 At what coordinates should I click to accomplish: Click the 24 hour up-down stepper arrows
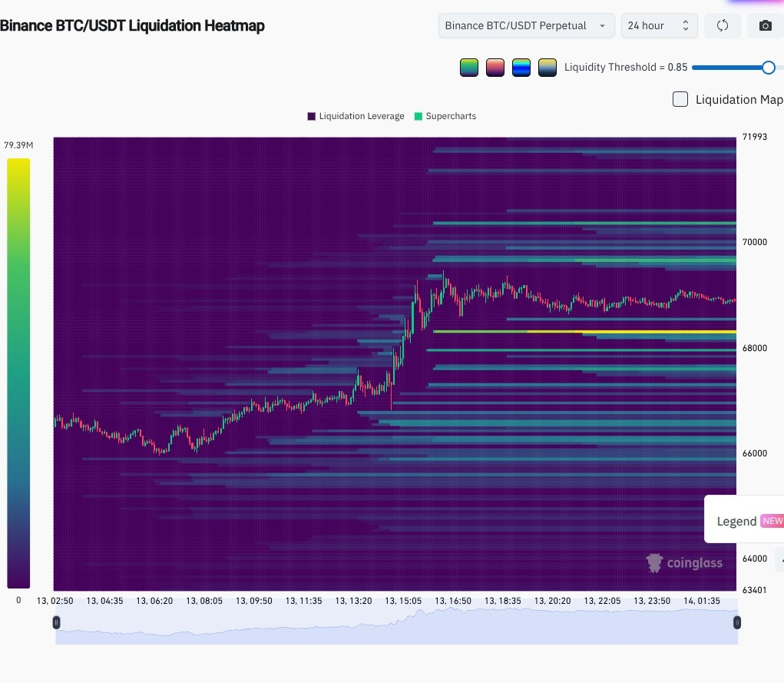tap(685, 25)
